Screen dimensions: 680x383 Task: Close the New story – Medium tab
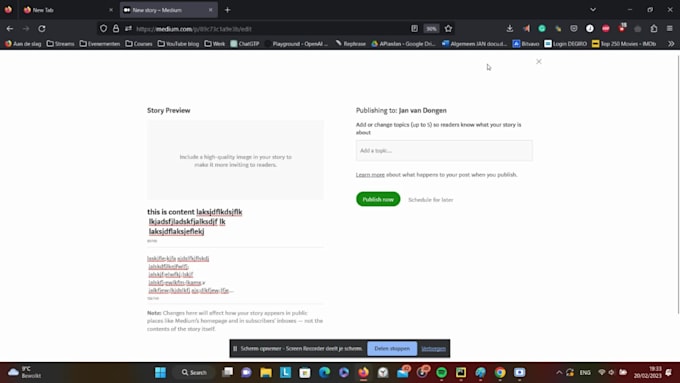click(211, 10)
